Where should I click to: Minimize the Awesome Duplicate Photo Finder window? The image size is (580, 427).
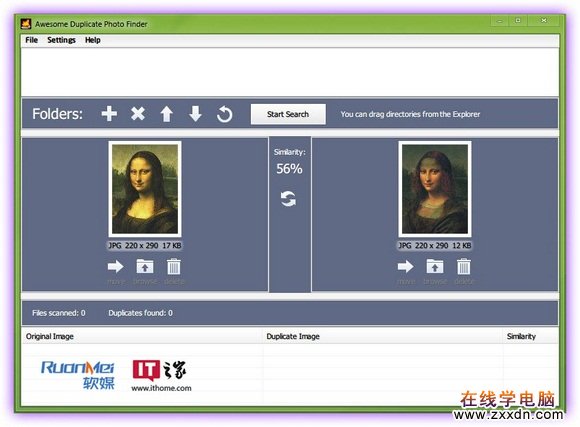[x=500, y=21]
